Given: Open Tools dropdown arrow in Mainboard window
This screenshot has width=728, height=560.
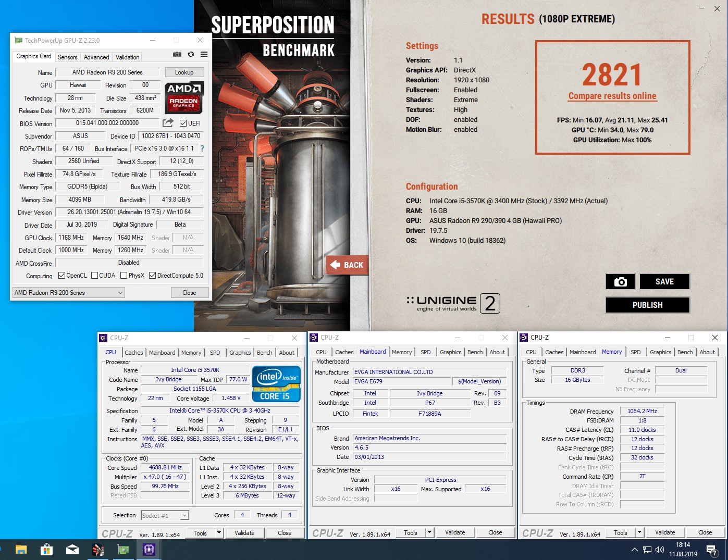Looking at the screenshot, I should 429,532.
